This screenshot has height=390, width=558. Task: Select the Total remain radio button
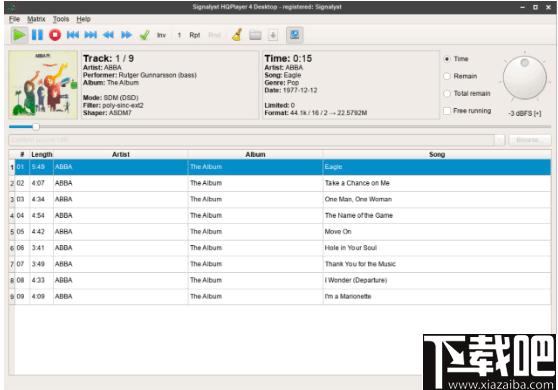[447, 93]
